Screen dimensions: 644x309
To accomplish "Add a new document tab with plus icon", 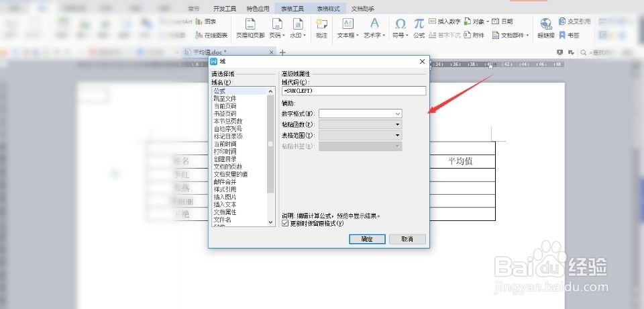I will [x=282, y=52].
